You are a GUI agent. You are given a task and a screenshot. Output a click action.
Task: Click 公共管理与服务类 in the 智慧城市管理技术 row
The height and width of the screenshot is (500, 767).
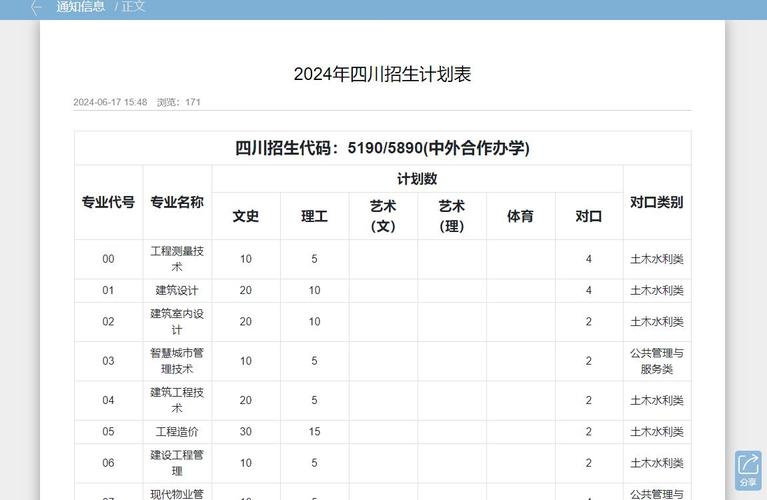tap(656, 361)
